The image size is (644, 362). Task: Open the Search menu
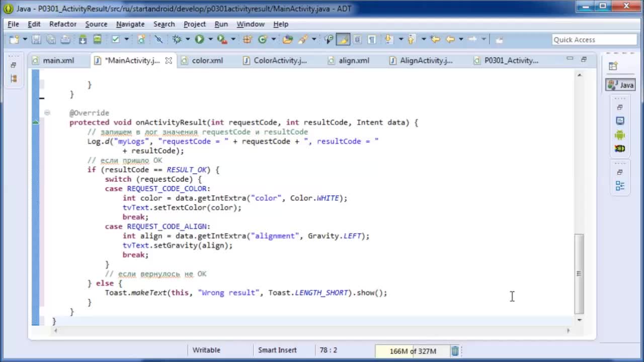164,24
